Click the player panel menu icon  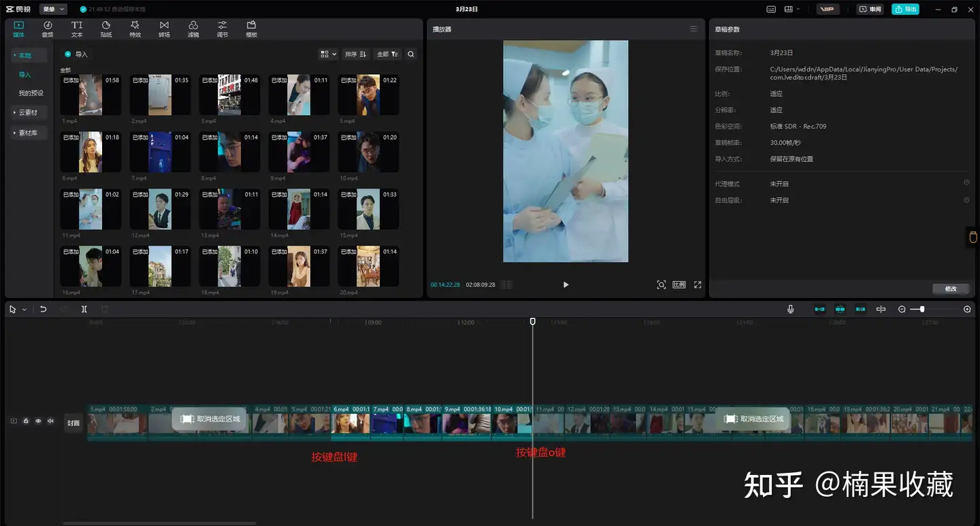coord(693,29)
